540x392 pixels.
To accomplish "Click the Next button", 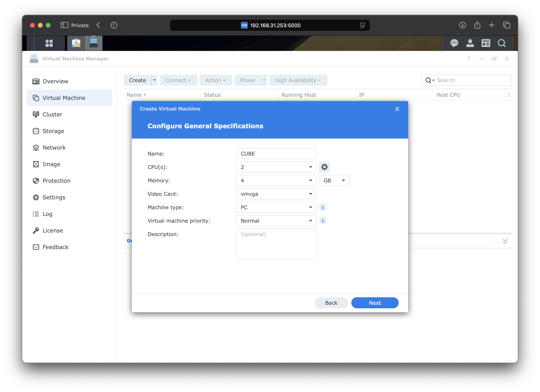I will tap(375, 303).
